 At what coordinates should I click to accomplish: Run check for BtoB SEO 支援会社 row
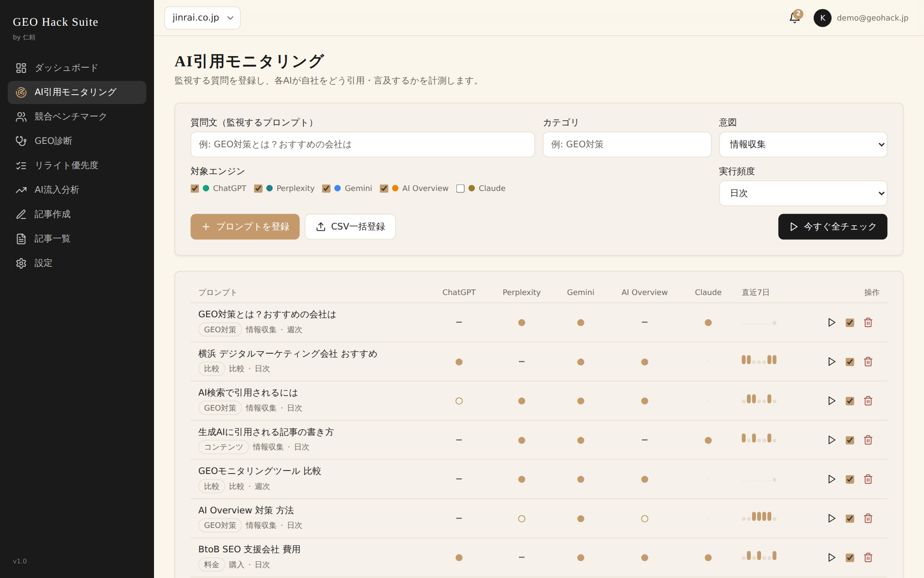(x=832, y=557)
